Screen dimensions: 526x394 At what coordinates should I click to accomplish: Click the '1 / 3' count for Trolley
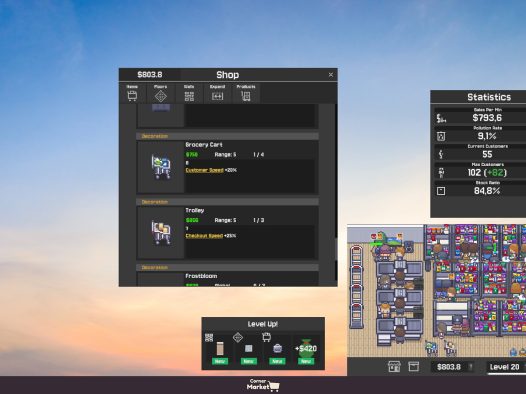click(259, 220)
